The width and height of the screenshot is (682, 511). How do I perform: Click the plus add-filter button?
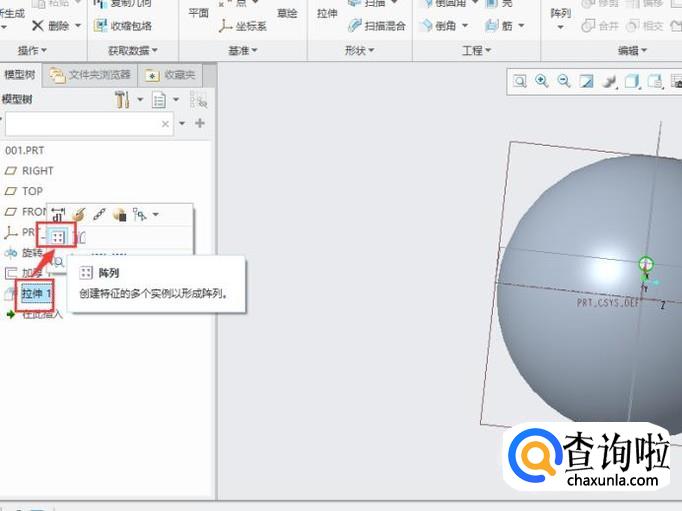[x=200, y=124]
